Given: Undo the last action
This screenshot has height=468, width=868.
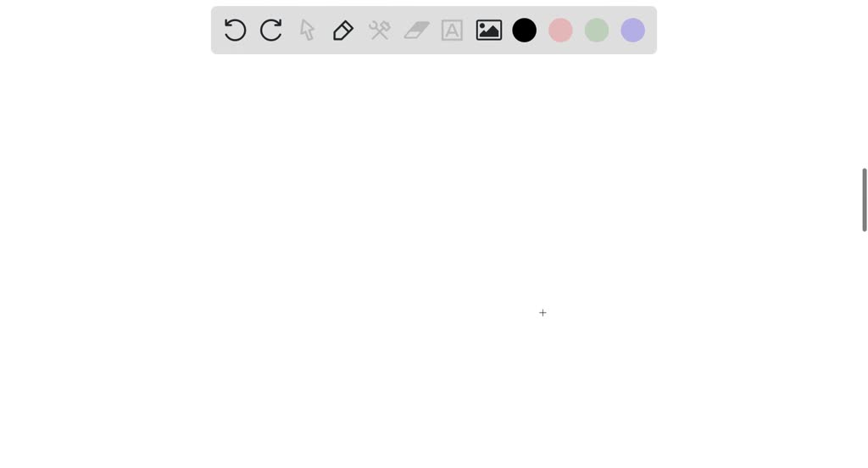Looking at the screenshot, I should (x=236, y=30).
